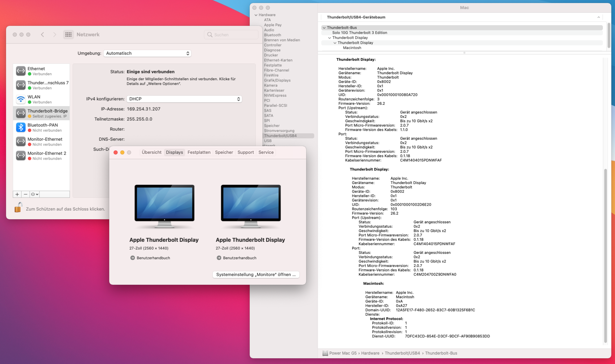The width and height of the screenshot is (615, 364).
Task: Switch to the Übersicht tab
Action: 151,152
